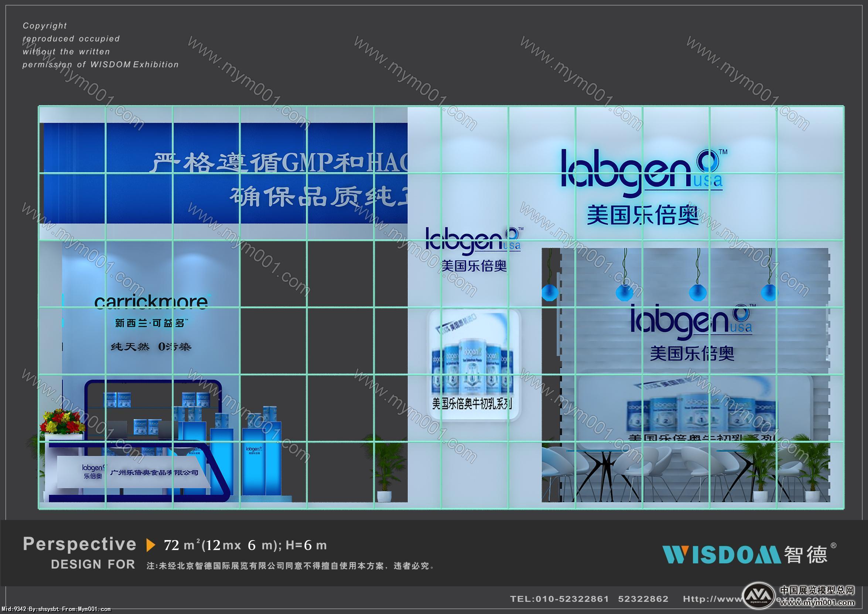The height and width of the screenshot is (614, 868).
Task: Click the "纯天然 0污染" slogan
Action: [x=151, y=346]
